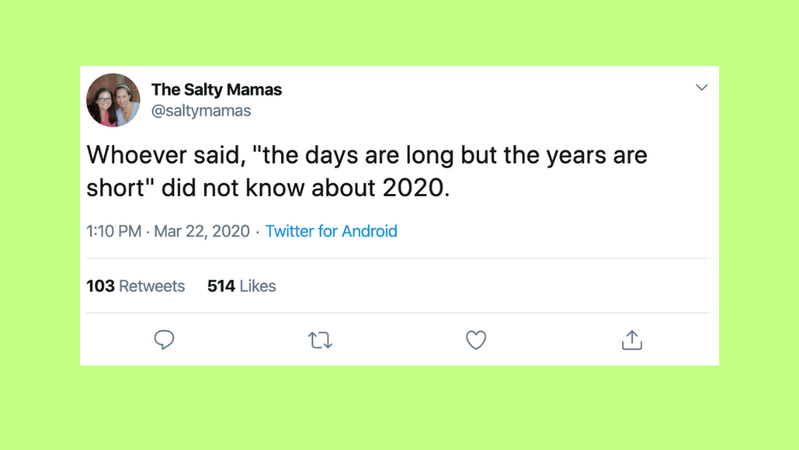
Task: Click the bold number 514
Action: tap(221, 286)
